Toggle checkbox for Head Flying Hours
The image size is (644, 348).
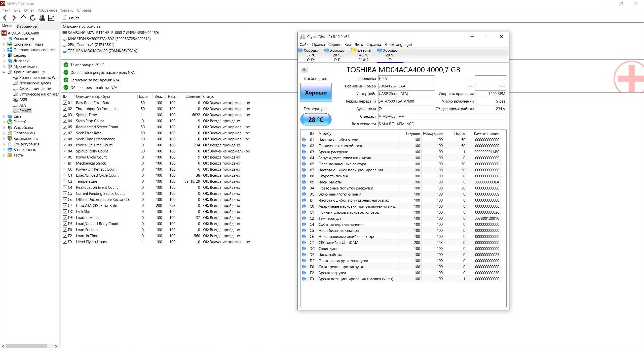point(65,242)
